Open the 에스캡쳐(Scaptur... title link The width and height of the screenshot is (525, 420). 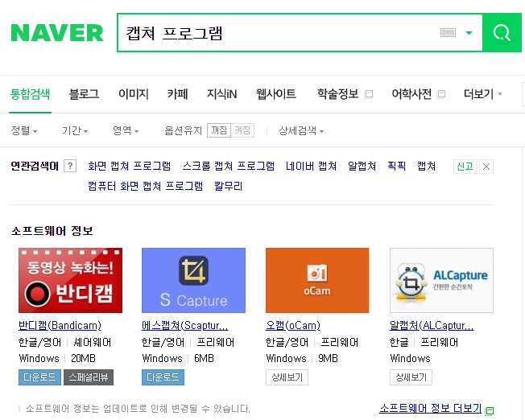click(x=185, y=325)
